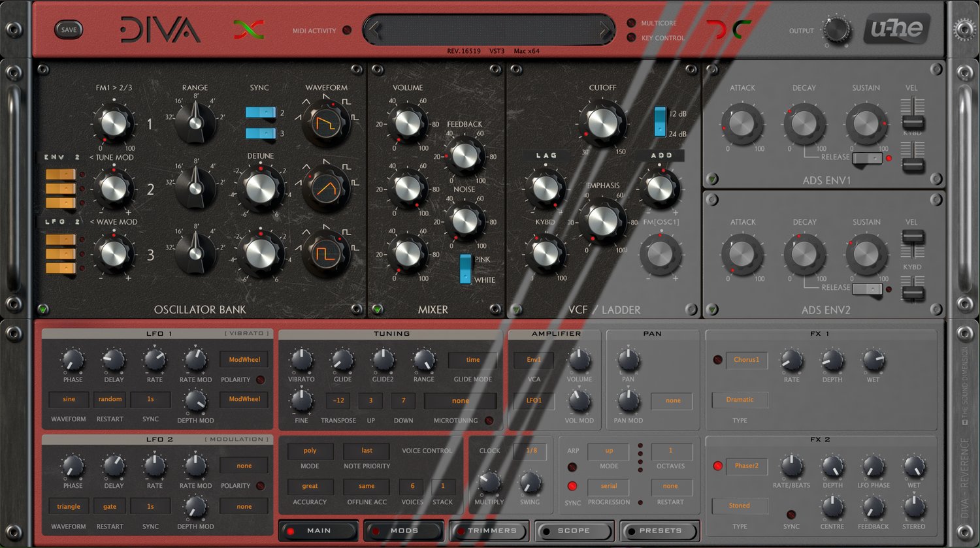Click the ENV 2 tune mod source label
Screen dimensions: 980x548
[61, 157]
